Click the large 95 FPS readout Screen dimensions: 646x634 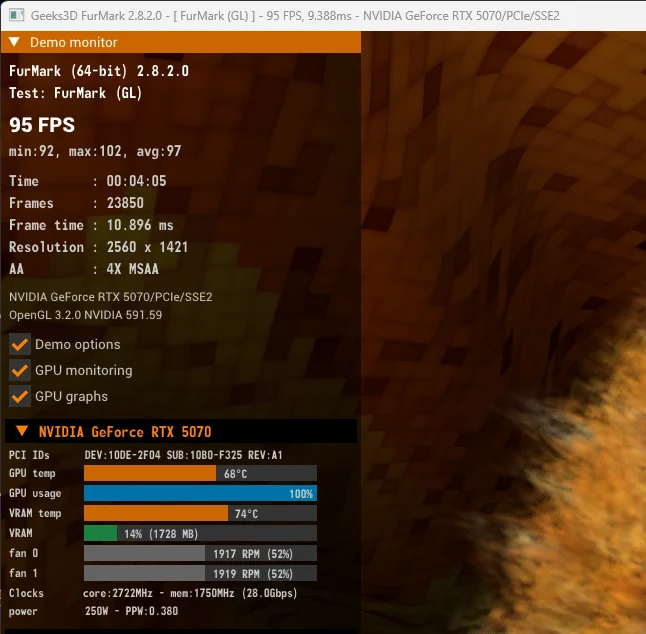click(x=42, y=125)
